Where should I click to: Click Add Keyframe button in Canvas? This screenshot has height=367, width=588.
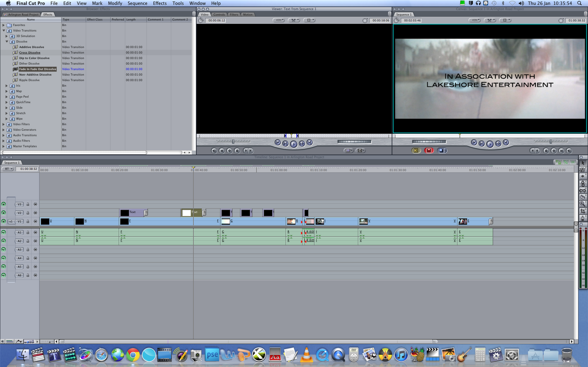[x=553, y=151]
